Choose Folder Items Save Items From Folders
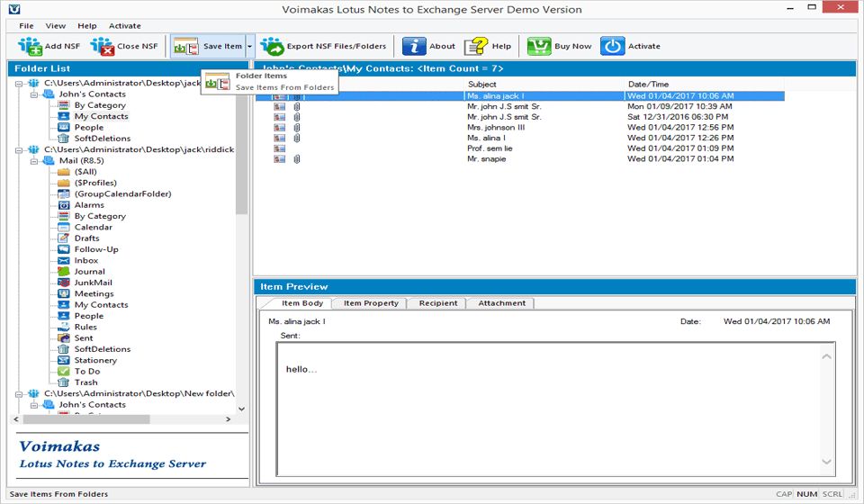Screen dimensions: 864x504 click(x=269, y=82)
